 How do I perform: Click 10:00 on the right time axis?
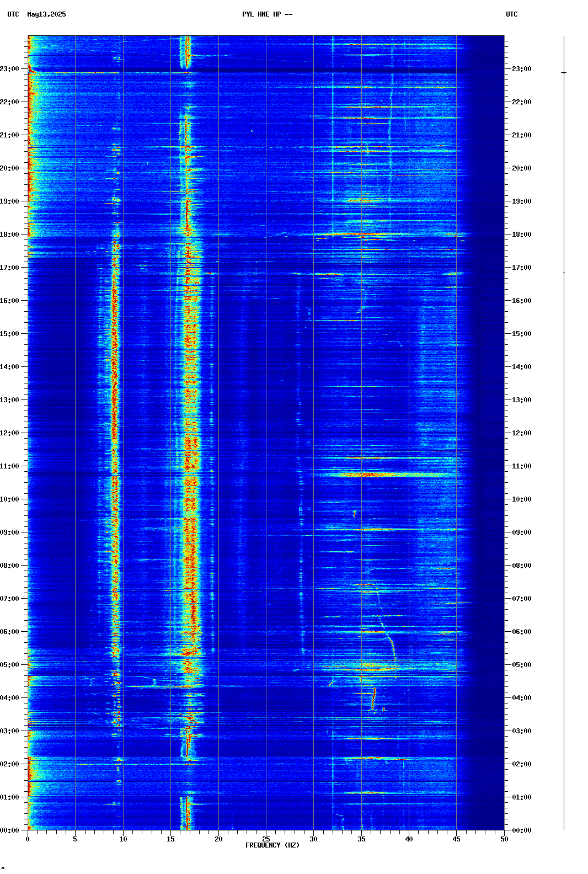[522, 499]
